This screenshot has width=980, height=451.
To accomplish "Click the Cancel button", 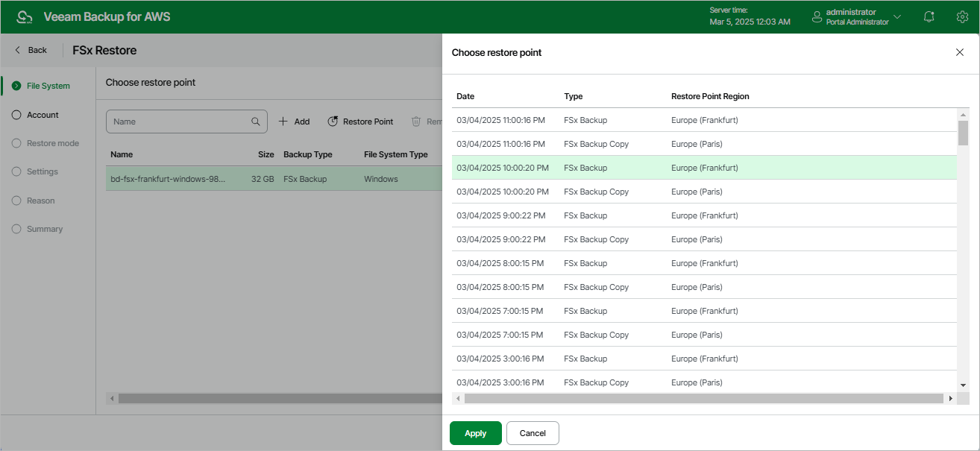I will point(533,433).
